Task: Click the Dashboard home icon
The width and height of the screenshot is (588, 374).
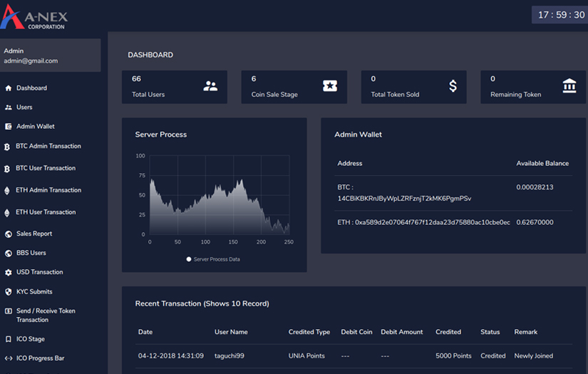Action: [9, 88]
